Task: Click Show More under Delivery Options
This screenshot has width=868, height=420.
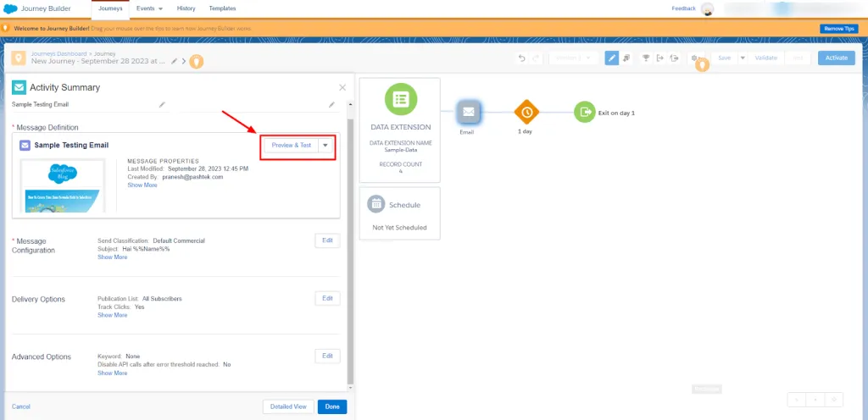Action: 113,315
